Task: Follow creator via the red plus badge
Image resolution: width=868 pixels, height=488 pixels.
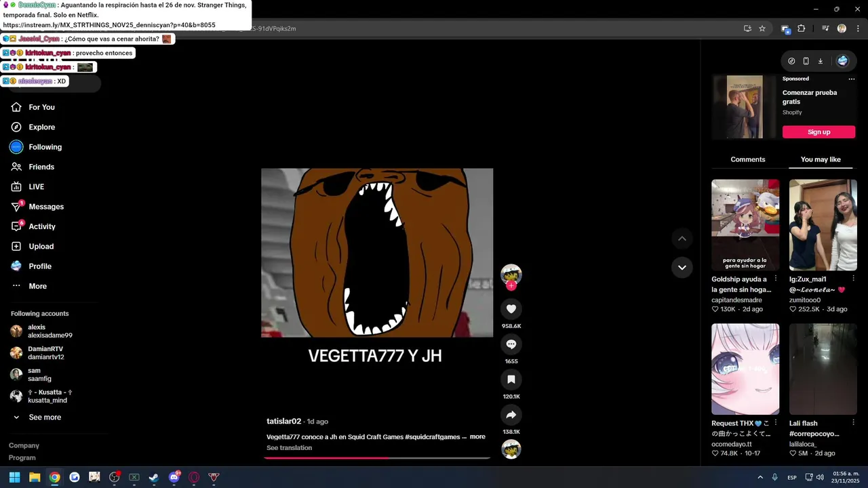Action: click(511, 285)
